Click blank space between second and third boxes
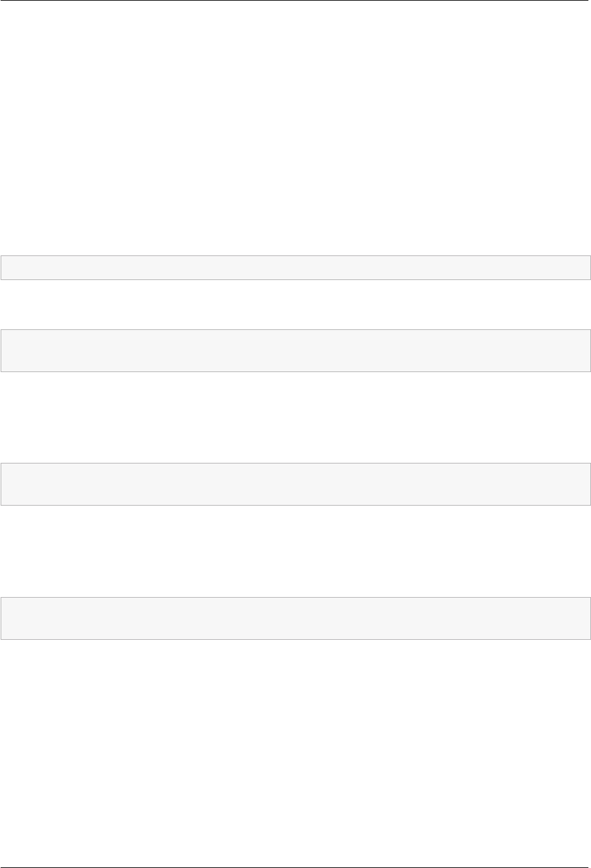 pos(295,417)
